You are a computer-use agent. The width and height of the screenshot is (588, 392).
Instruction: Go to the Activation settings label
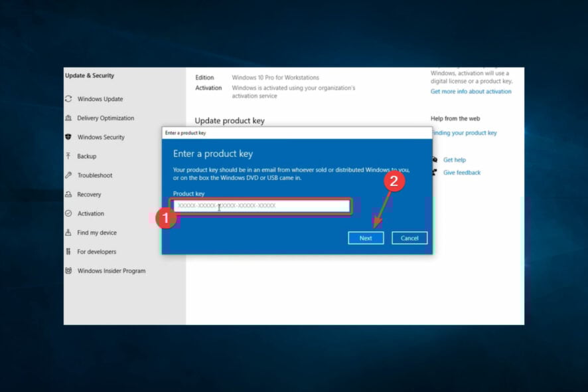point(90,213)
